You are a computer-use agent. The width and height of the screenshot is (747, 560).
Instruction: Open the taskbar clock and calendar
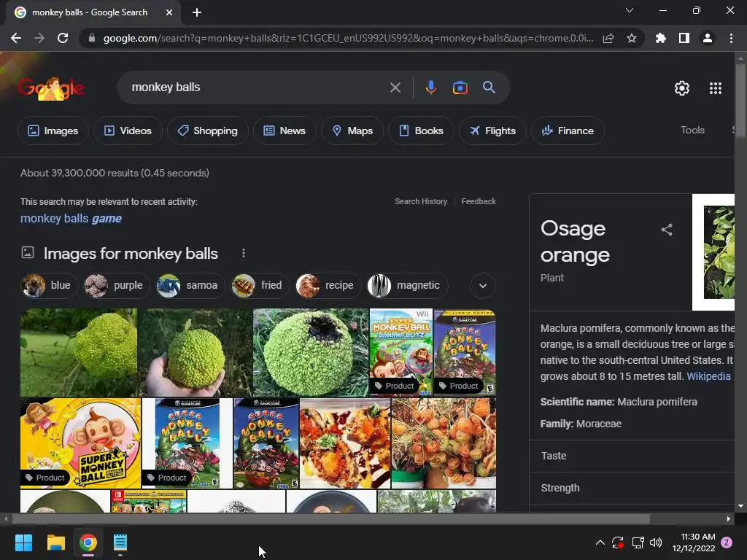[x=694, y=542]
